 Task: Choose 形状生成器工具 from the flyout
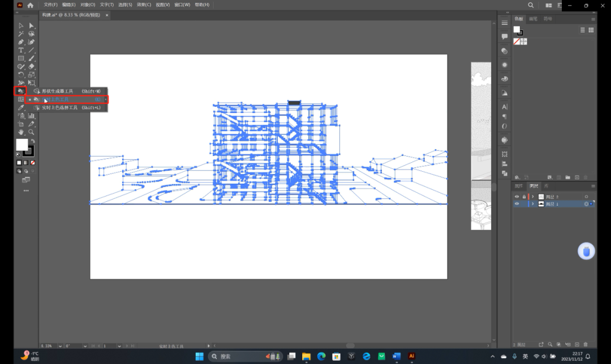coord(67,91)
